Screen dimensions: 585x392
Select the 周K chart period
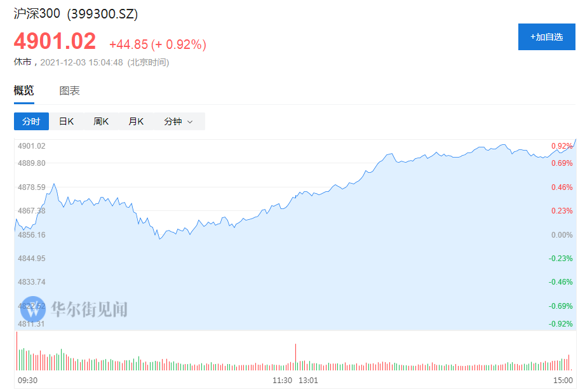102,121
